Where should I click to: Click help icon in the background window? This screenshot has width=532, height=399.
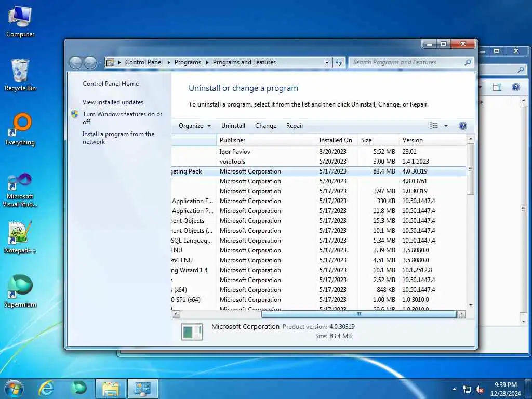(516, 87)
